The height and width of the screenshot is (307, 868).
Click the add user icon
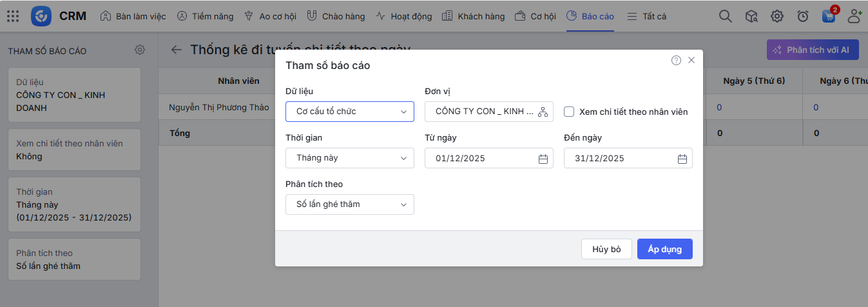(854, 16)
